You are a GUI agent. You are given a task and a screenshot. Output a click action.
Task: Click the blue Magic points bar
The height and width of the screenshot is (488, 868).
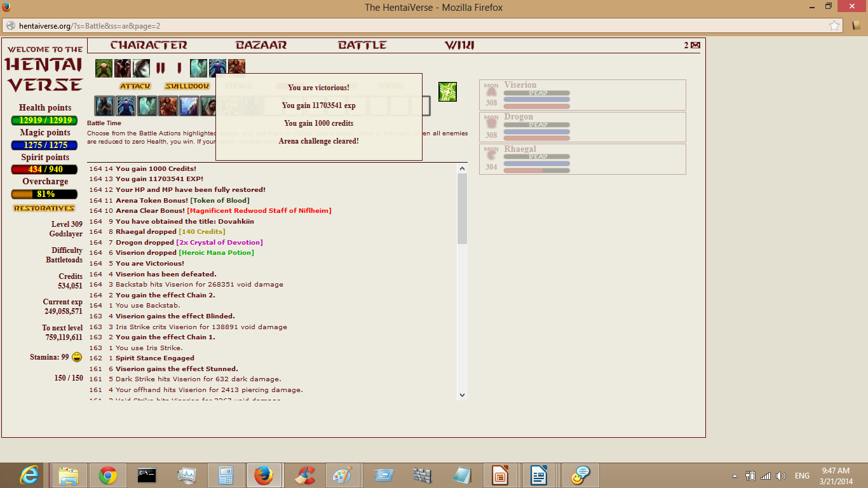tap(44, 145)
